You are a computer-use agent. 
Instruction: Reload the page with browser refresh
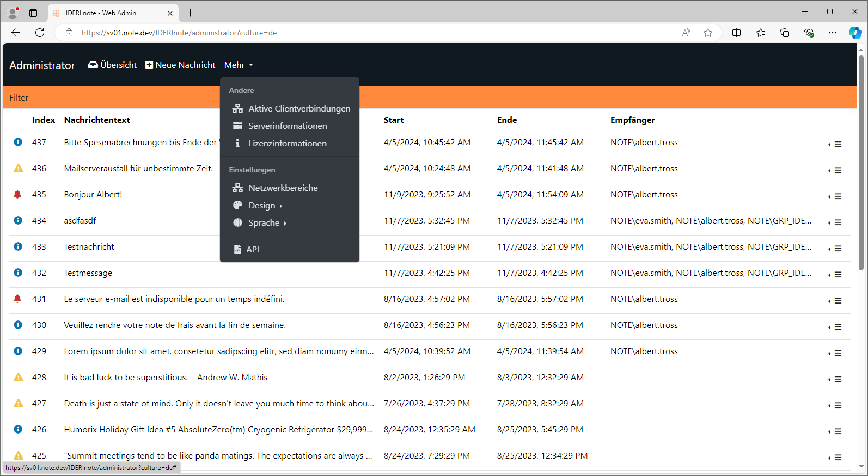coord(40,33)
